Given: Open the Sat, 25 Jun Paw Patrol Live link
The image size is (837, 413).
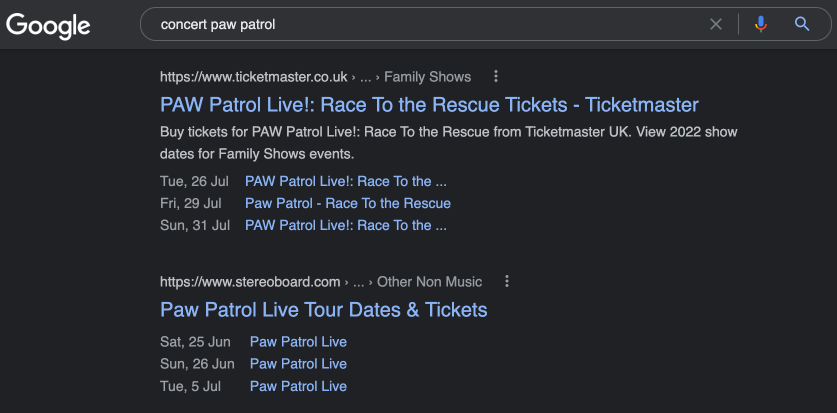Looking at the screenshot, I should tap(298, 341).
